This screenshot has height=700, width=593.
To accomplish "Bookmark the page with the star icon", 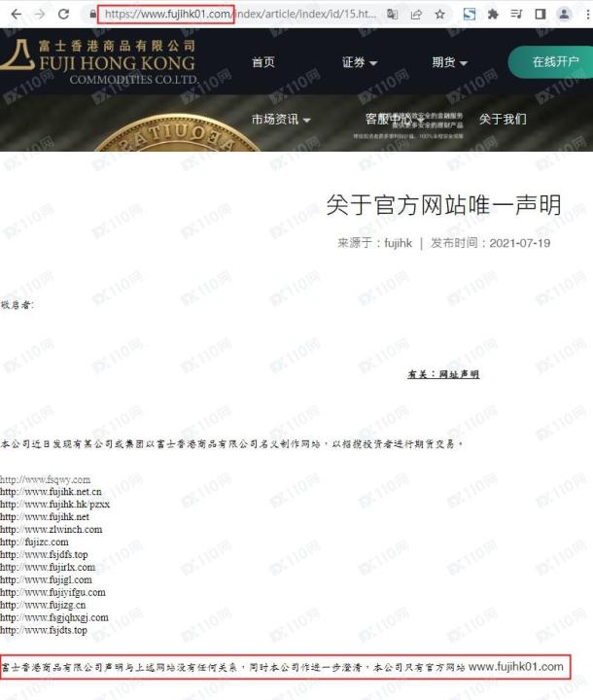I will [439, 15].
